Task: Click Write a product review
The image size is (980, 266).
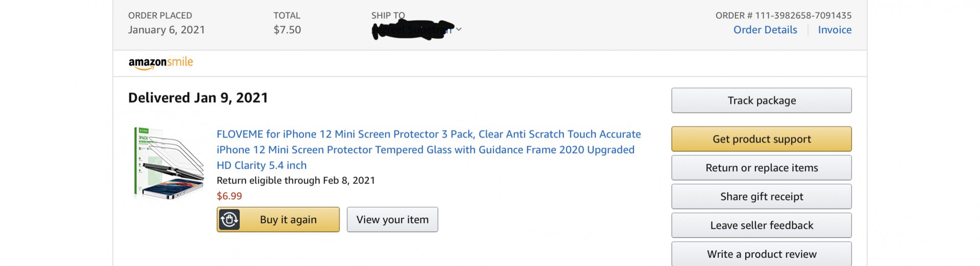Action: tap(761, 254)
